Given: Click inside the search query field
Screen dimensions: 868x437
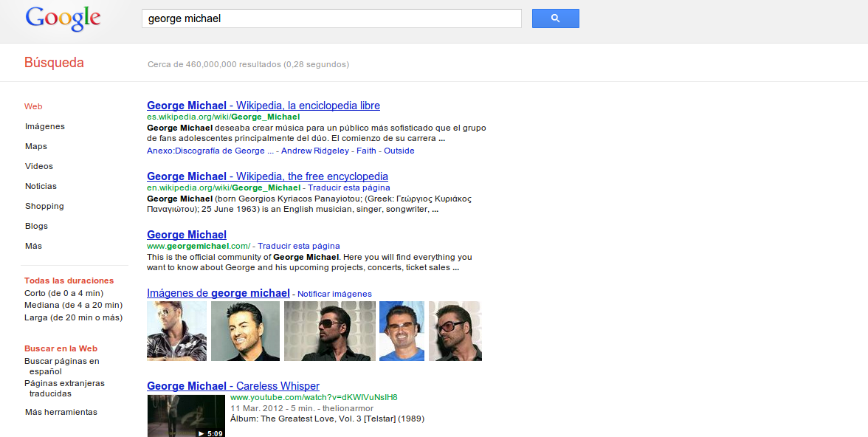Looking at the screenshot, I should click(x=331, y=18).
